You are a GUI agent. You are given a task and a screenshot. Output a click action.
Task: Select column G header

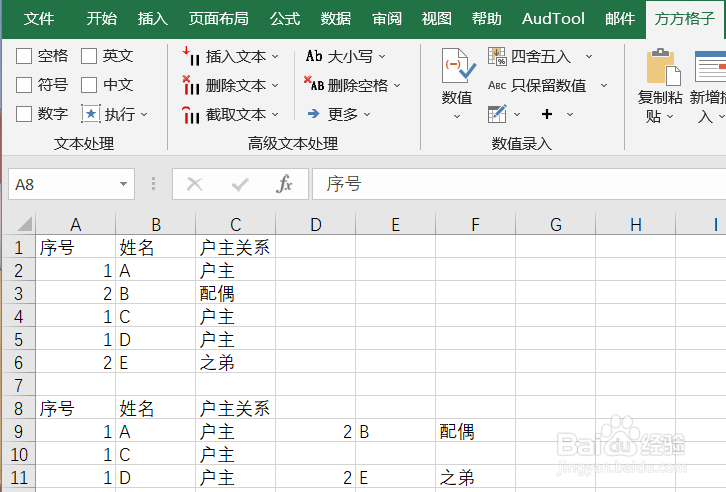pos(556,224)
